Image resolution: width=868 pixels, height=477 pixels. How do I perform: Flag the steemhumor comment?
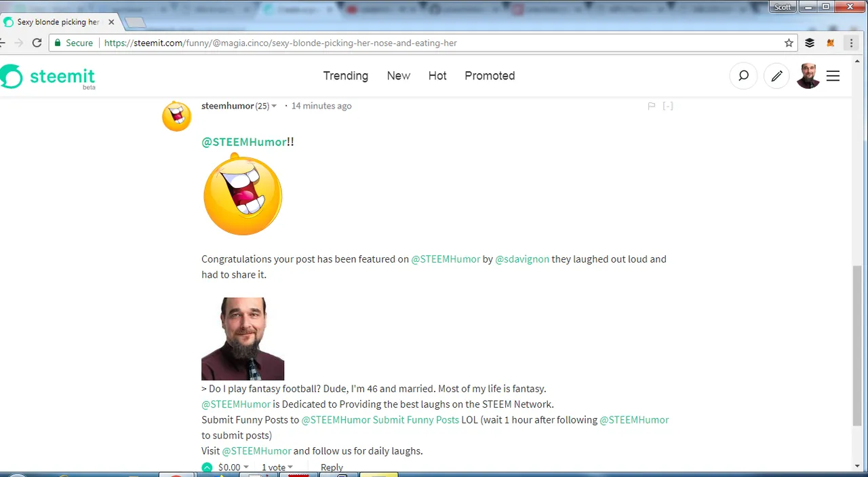[x=651, y=106]
